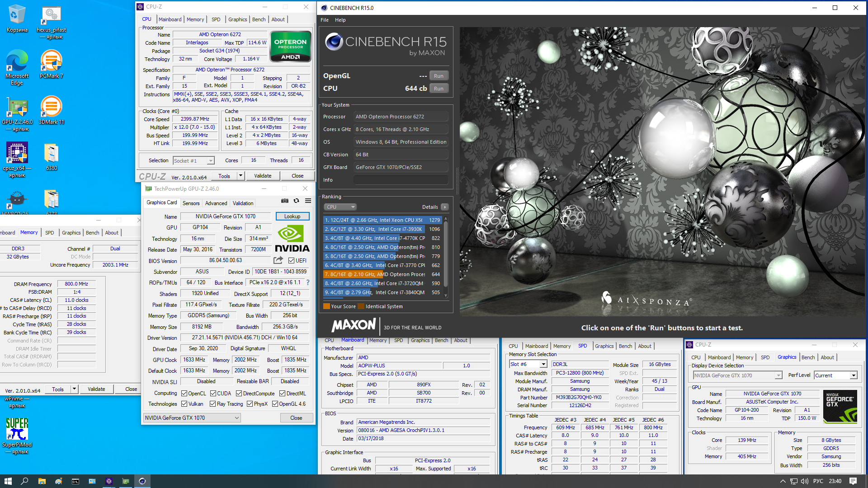The height and width of the screenshot is (488, 868).
Task: Open the GPU-Z Sensors tab
Action: [191, 203]
